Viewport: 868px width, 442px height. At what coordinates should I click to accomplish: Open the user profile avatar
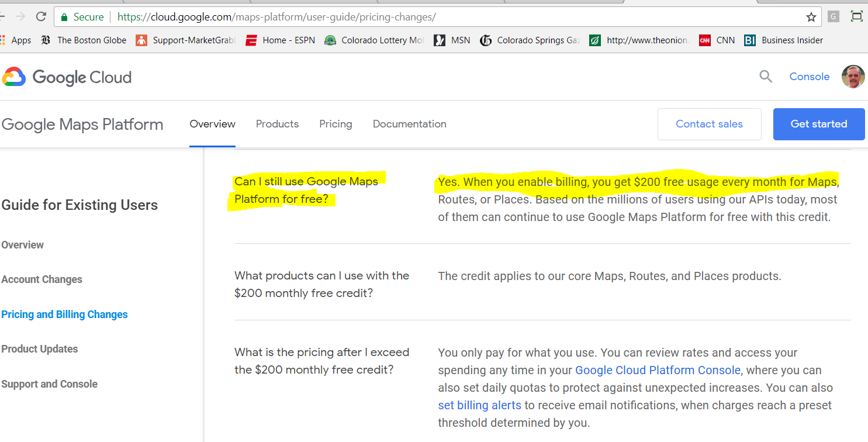(x=853, y=77)
